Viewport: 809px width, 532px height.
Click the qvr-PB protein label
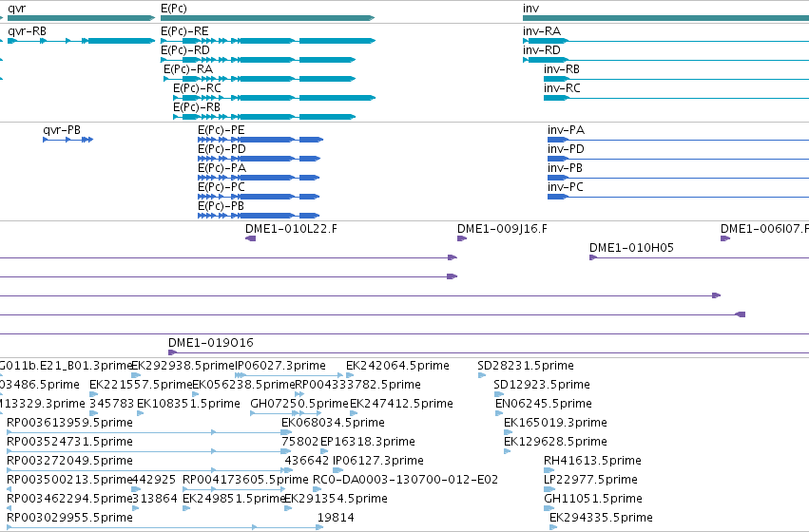click(62, 130)
